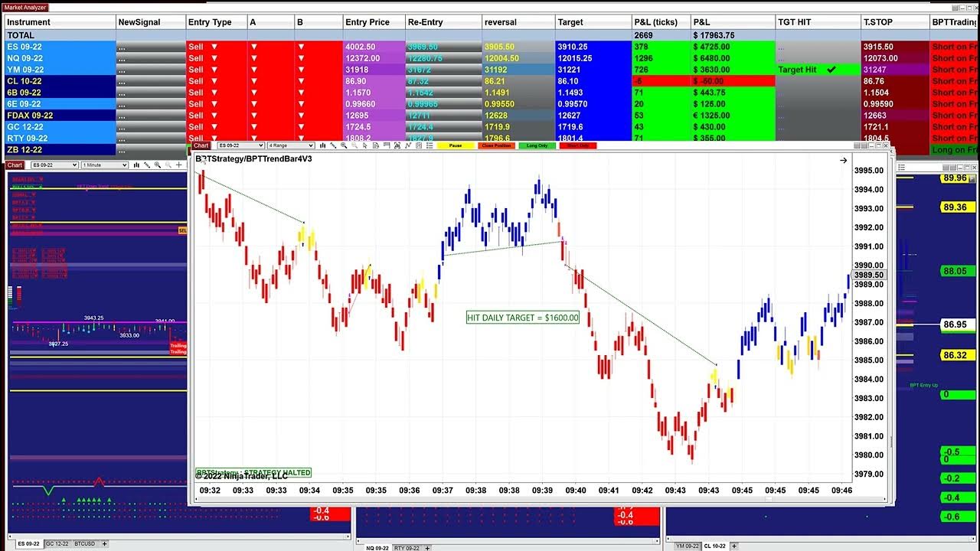
Task: Open Chart Trader icon in main chart toolbar
Action: point(386,145)
